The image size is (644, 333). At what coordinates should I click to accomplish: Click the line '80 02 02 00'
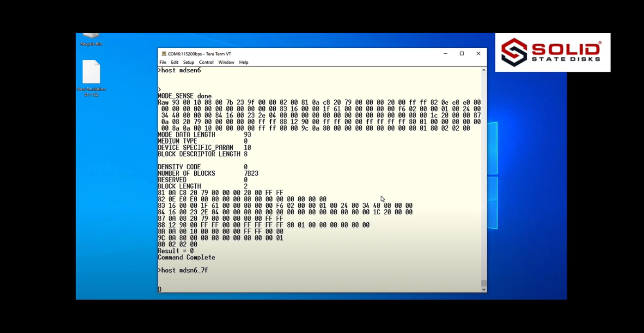177,244
